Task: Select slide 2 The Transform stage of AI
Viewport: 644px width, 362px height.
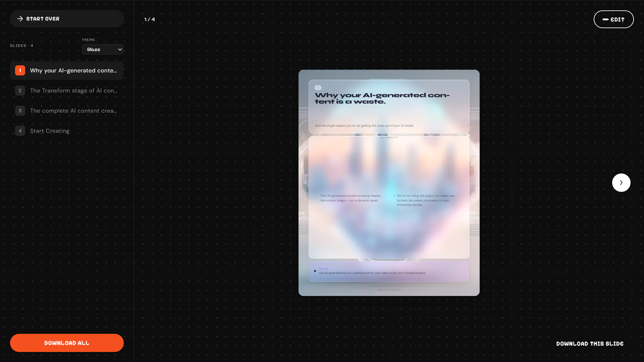Action: click(x=67, y=90)
